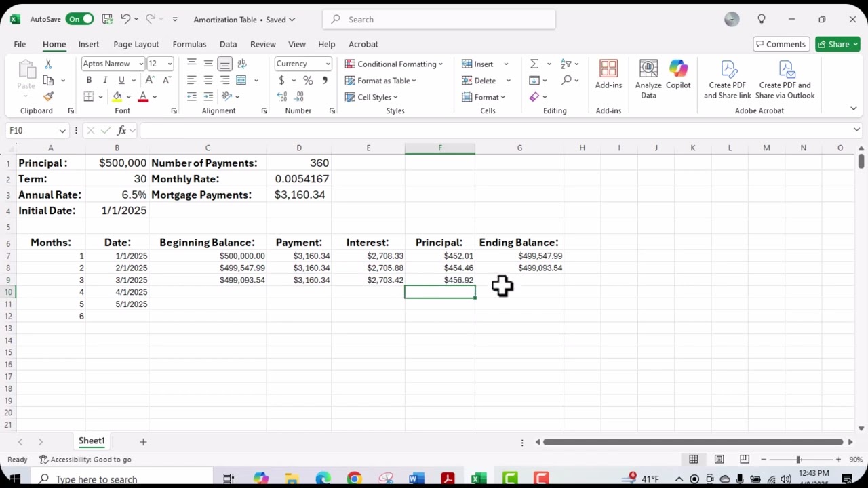Click Decrease Decimal icon
868x488 pixels.
300,96
